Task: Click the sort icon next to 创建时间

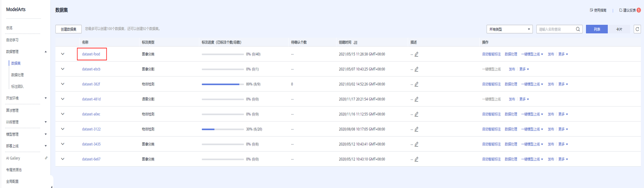Action: (356, 42)
